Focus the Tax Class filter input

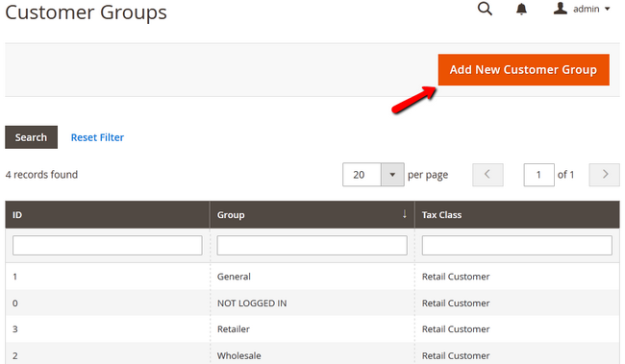click(517, 245)
